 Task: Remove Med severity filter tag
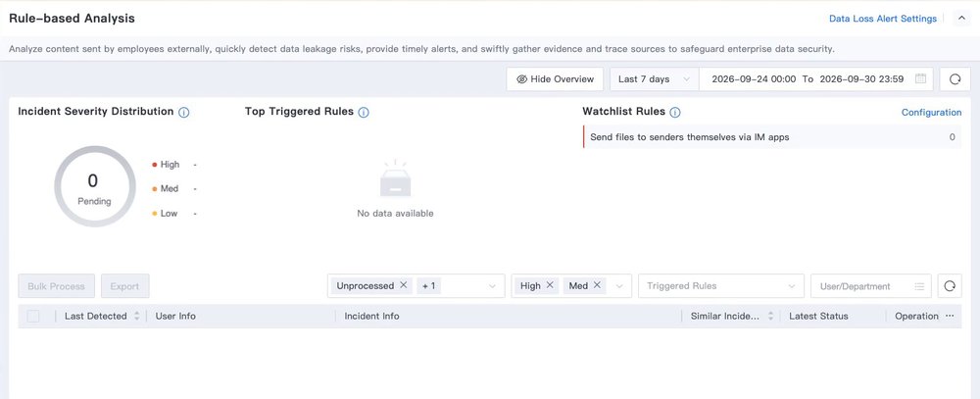597,285
